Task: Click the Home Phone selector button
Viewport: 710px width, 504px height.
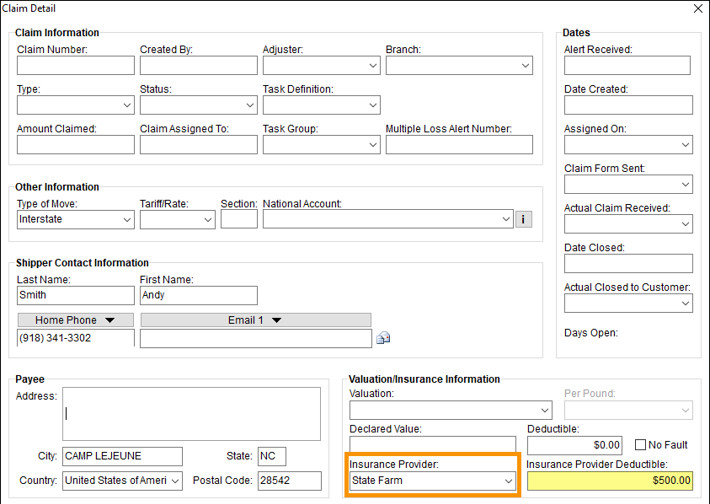Action: 76,320
